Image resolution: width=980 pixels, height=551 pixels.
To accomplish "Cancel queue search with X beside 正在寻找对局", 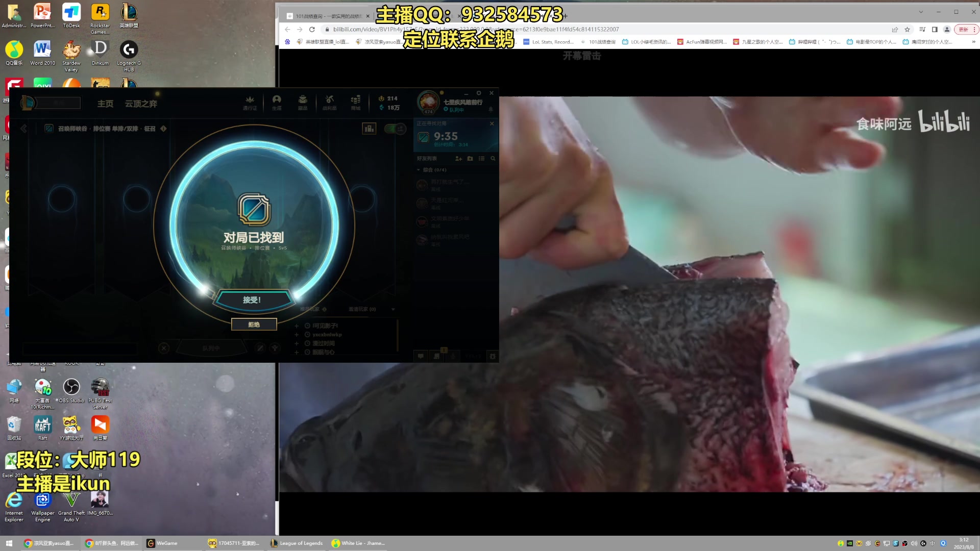I will (492, 123).
